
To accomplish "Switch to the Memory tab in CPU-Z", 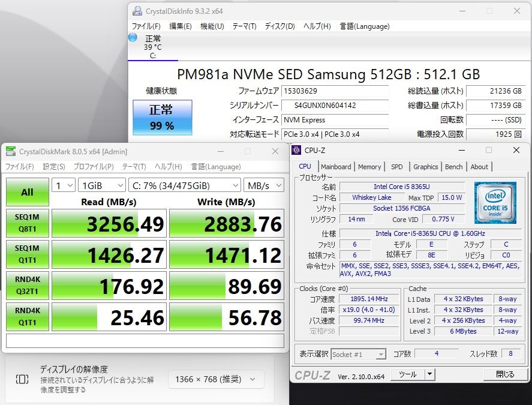I will [x=369, y=167].
